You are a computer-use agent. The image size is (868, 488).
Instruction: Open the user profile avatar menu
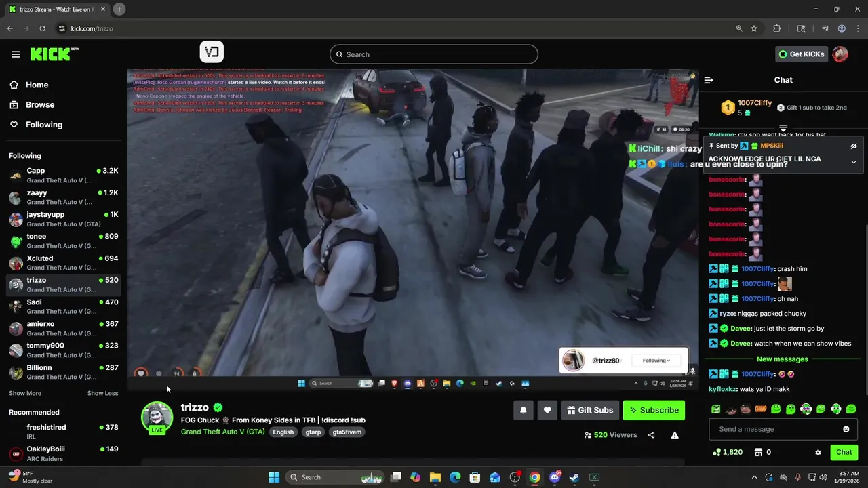pos(840,54)
